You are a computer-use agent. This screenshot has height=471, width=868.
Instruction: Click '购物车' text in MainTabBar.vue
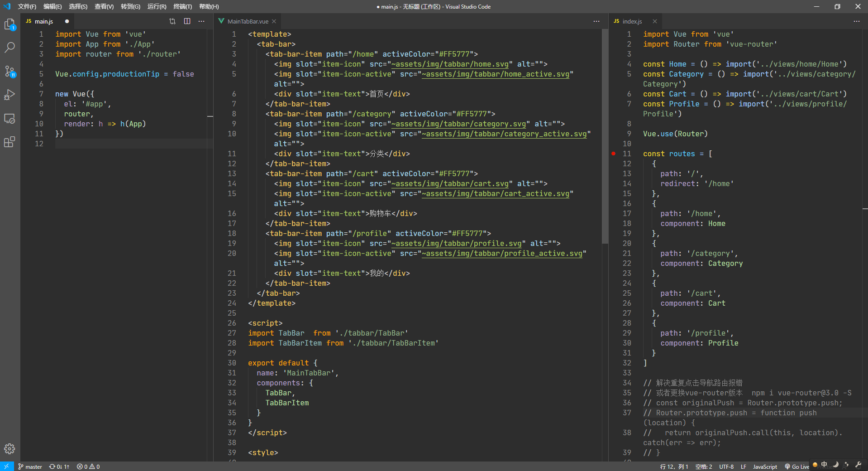pos(381,213)
